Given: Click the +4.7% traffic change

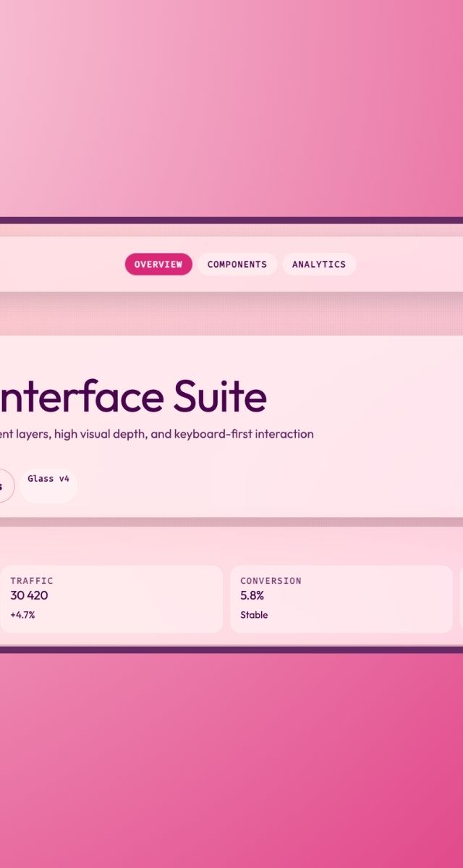Looking at the screenshot, I should tap(22, 615).
